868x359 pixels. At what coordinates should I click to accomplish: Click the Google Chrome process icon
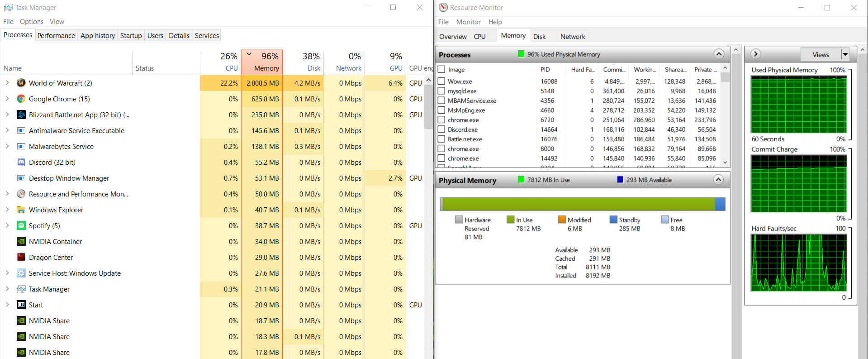click(x=21, y=99)
